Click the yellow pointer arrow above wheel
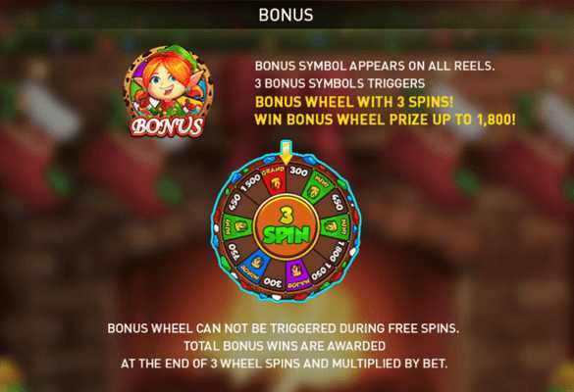The image size is (574, 392). click(286, 152)
